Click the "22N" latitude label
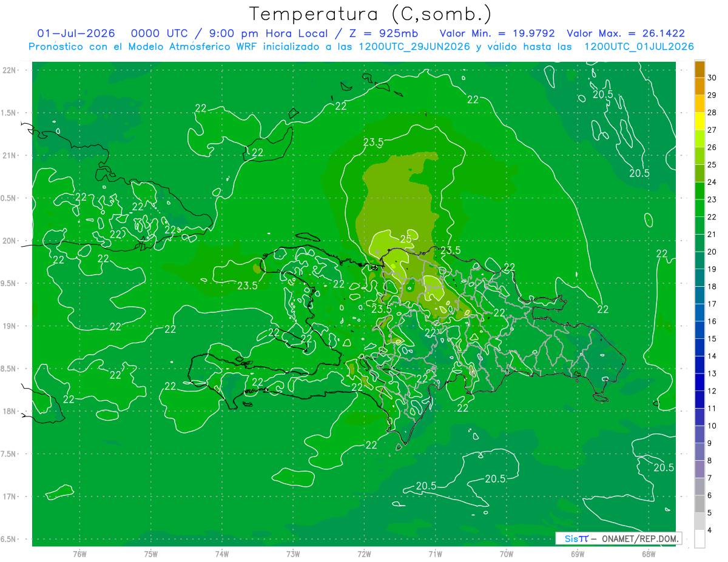 click(x=8, y=70)
